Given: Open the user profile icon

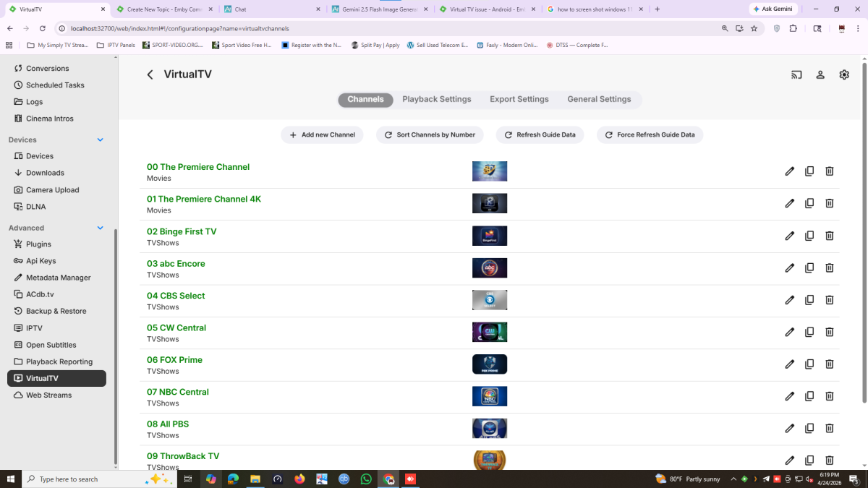Looking at the screenshot, I should point(820,74).
